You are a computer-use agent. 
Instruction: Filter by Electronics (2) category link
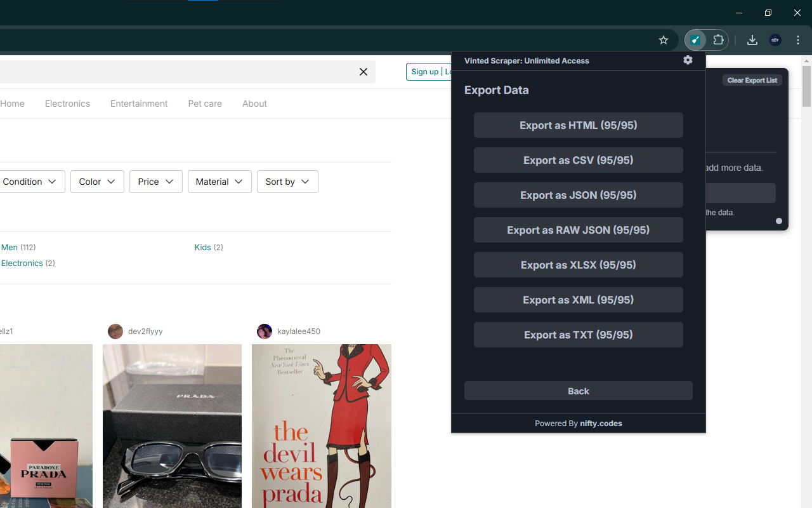click(x=28, y=263)
